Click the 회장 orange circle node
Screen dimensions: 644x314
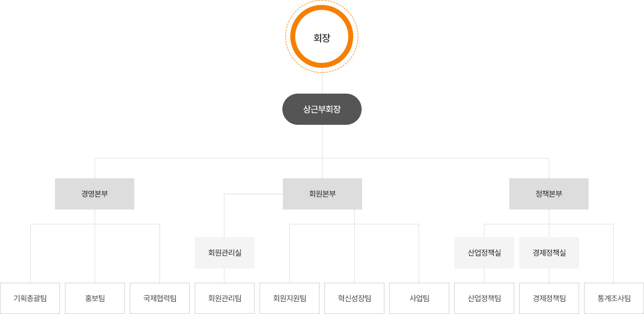coord(322,37)
